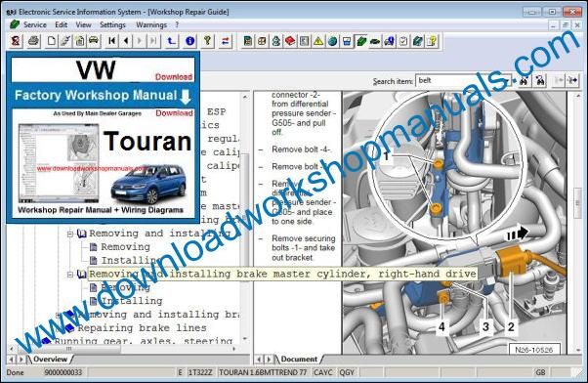The width and height of the screenshot is (588, 383).
Task: Click the overview pane scroll up arrow
Action: pyautogui.click(x=244, y=97)
